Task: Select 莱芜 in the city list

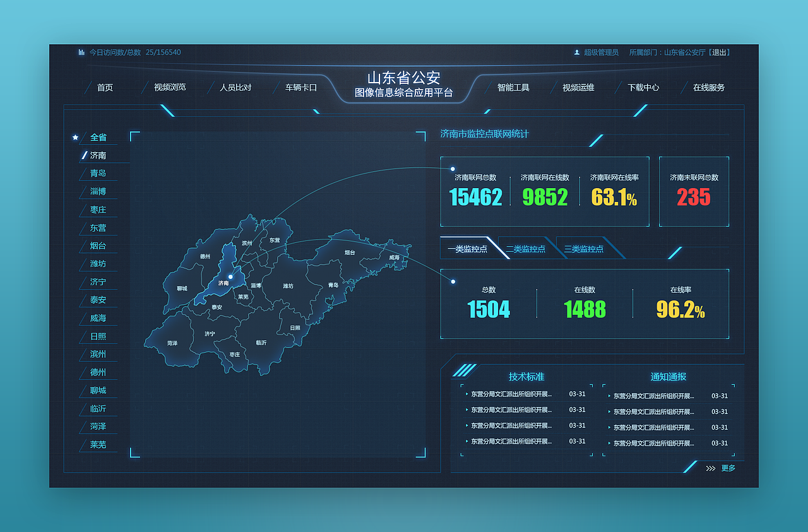Action: click(98, 444)
